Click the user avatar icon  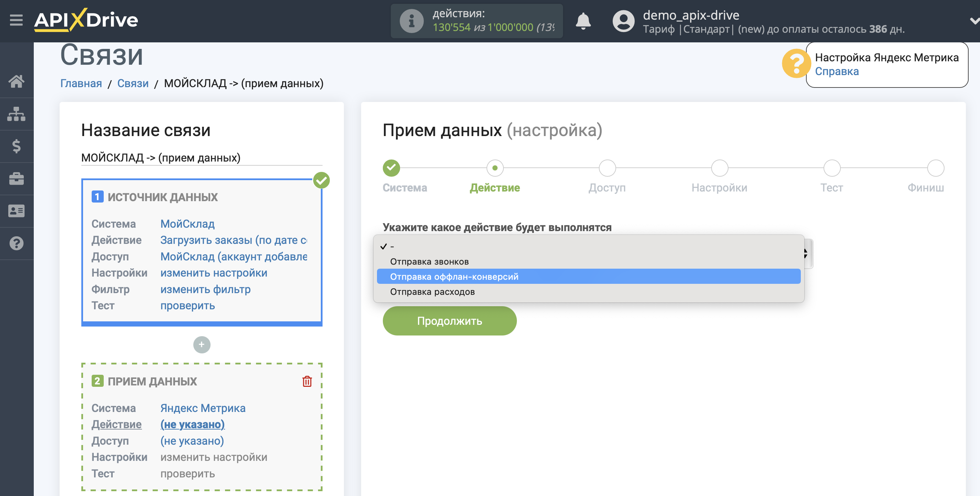click(623, 21)
